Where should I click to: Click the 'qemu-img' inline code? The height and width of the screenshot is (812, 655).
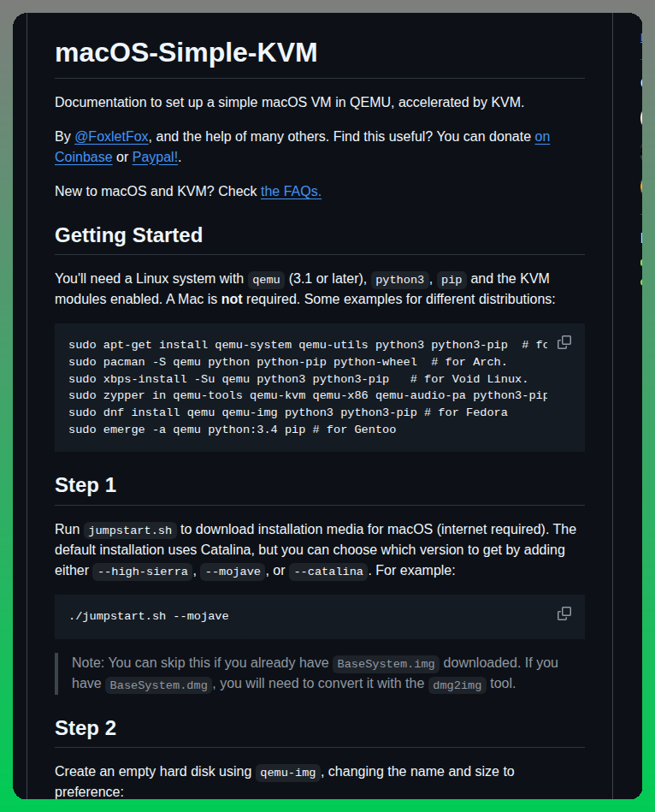[x=288, y=773]
